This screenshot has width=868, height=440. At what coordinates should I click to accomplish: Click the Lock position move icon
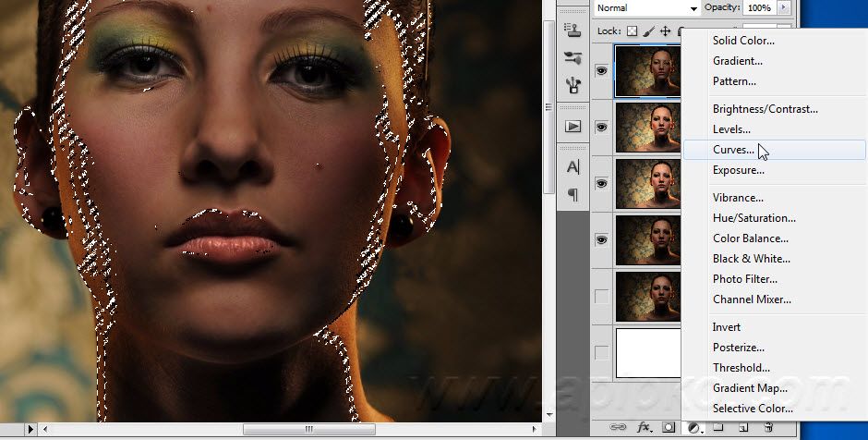coord(666,31)
